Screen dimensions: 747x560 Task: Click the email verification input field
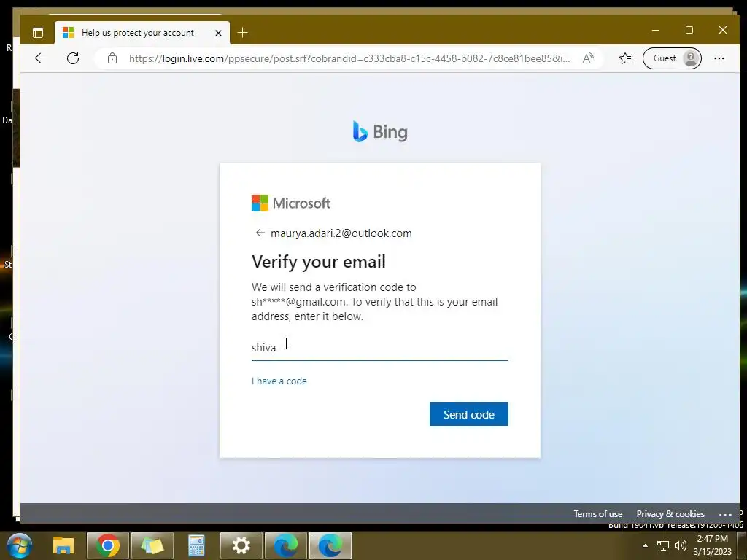379,348
